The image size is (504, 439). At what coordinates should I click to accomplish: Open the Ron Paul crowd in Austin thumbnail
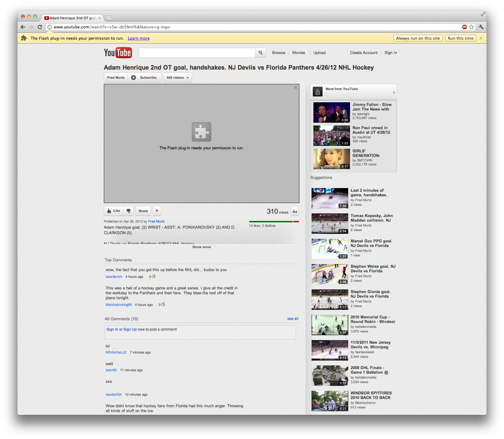tap(332, 136)
